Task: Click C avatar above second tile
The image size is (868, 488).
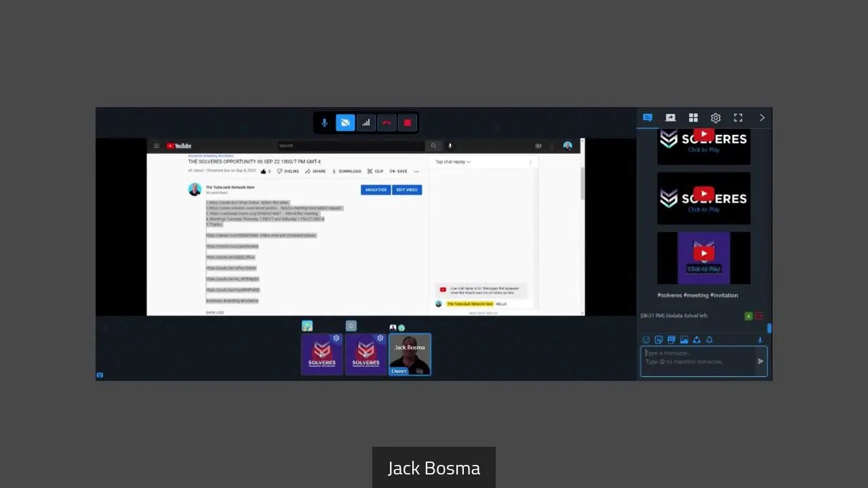Action: [x=351, y=326]
